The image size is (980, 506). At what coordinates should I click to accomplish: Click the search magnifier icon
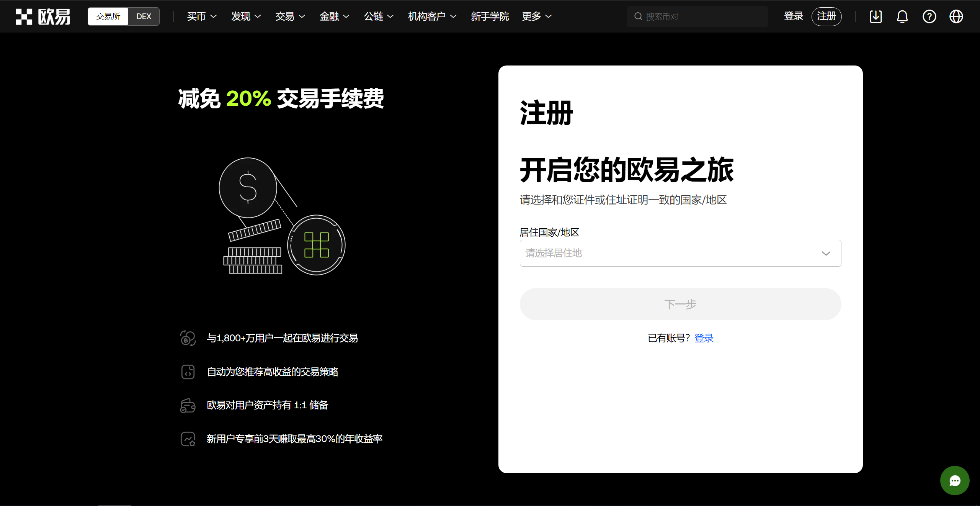pyautogui.click(x=638, y=16)
